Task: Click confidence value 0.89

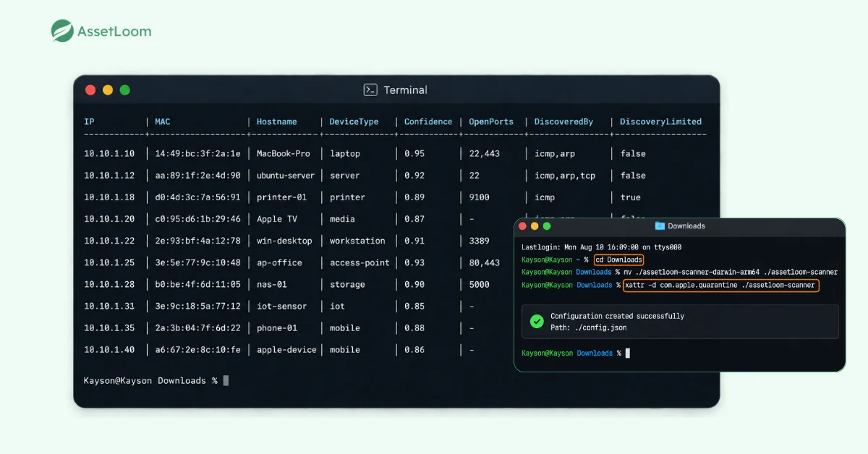Action: [x=415, y=197]
